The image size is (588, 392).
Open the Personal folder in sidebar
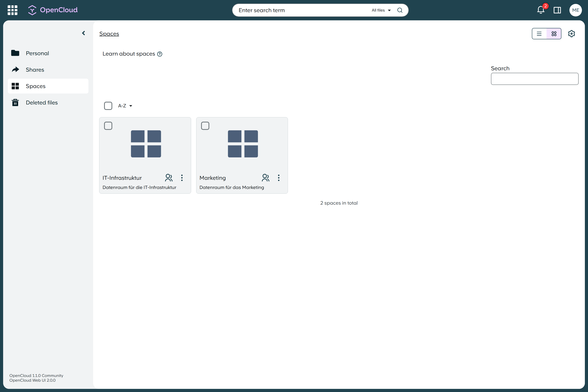[48, 53]
